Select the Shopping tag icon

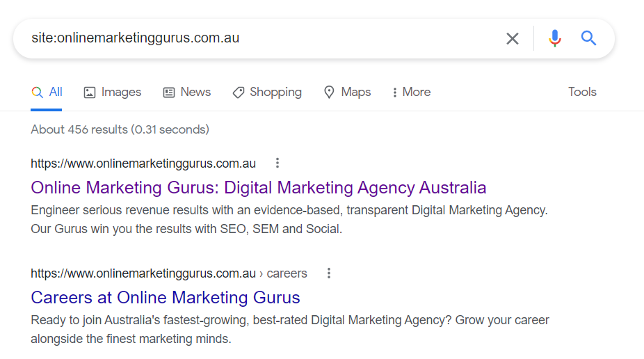coord(239,93)
